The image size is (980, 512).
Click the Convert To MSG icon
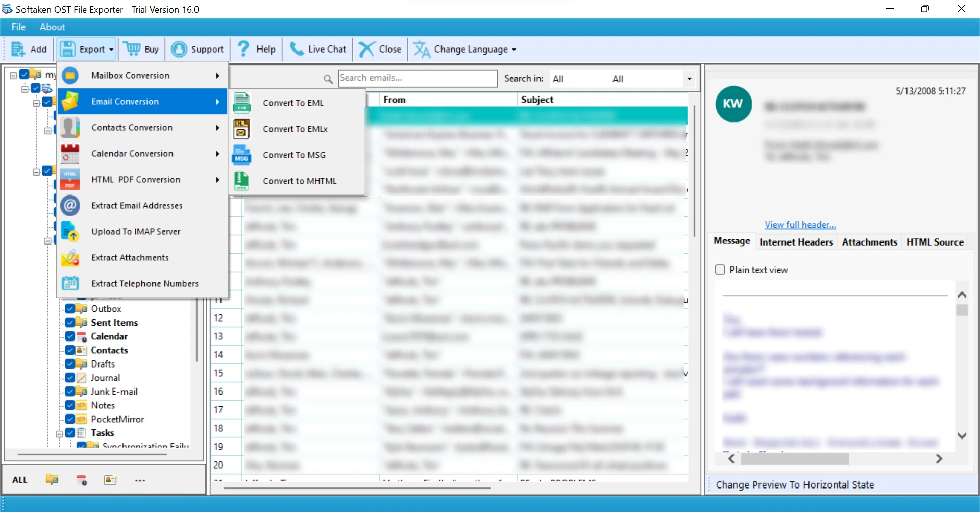tap(241, 155)
